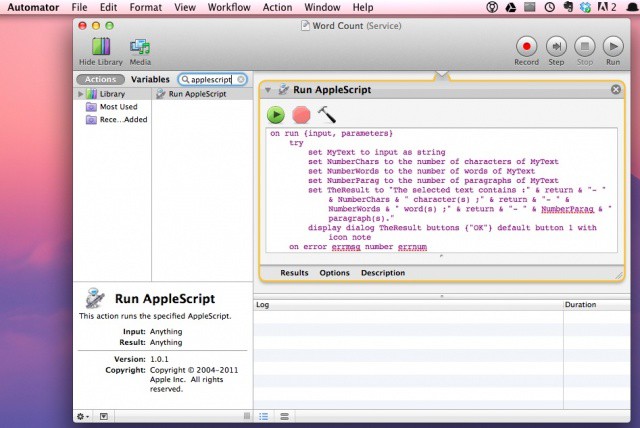Run the workflow from the toolbar
640x428 pixels.
point(613,46)
